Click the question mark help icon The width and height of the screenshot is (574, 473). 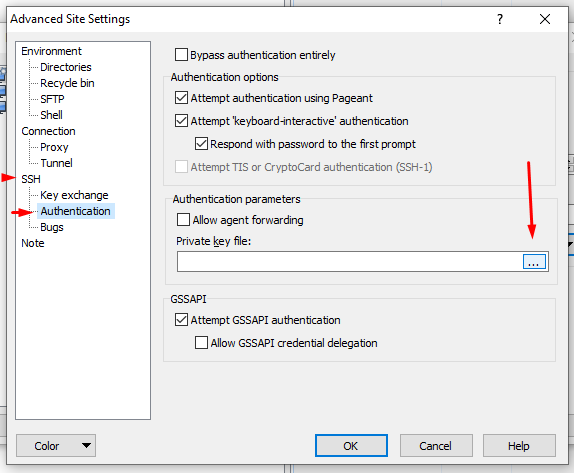point(500,19)
